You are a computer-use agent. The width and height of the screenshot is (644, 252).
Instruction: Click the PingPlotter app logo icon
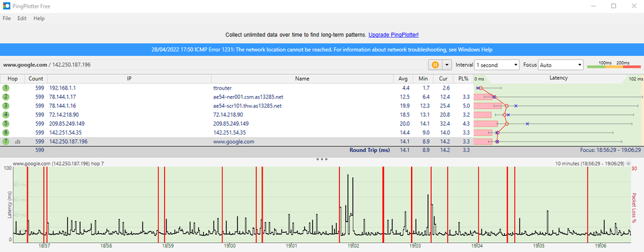click(x=6, y=6)
